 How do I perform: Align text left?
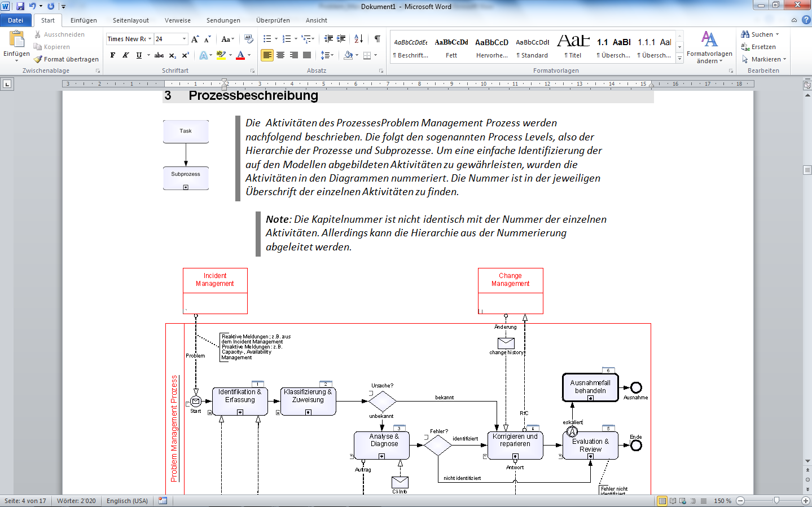tap(267, 55)
